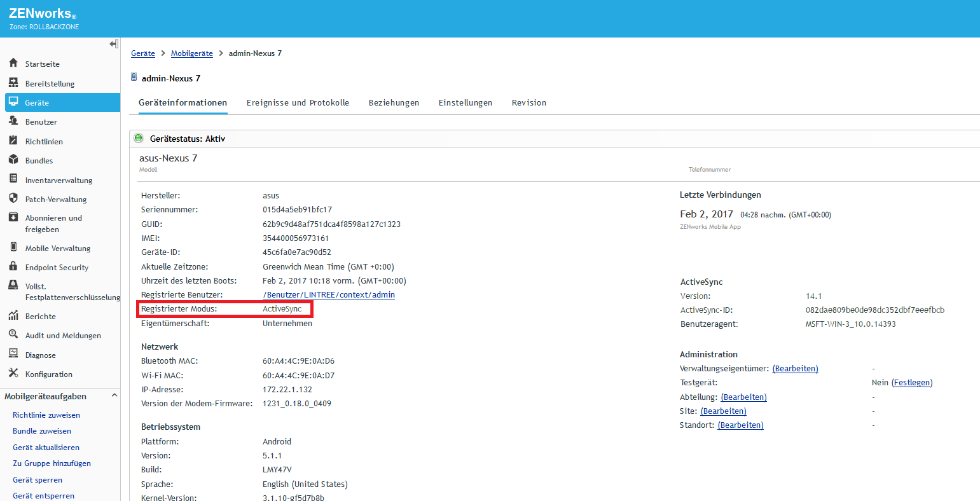Select Benutzer in the navigation menu
Viewport: 980px width, 501px height.
[x=41, y=121]
